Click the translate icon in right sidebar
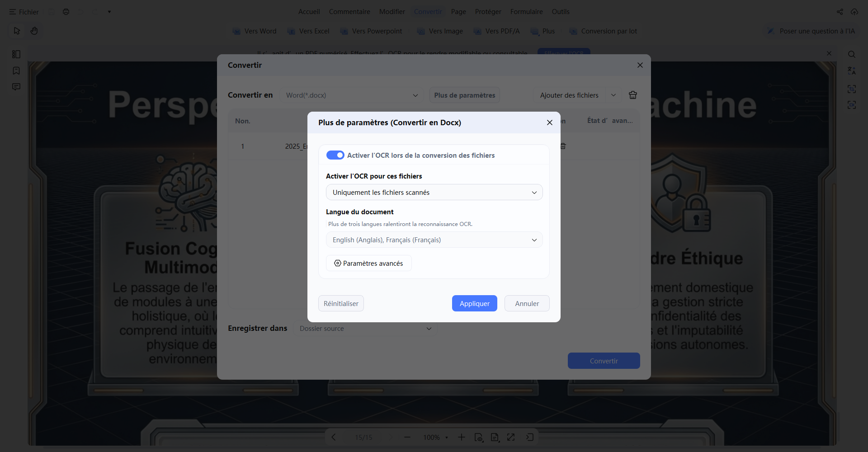The height and width of the screenshot is (452, 868). click(851, 71)
